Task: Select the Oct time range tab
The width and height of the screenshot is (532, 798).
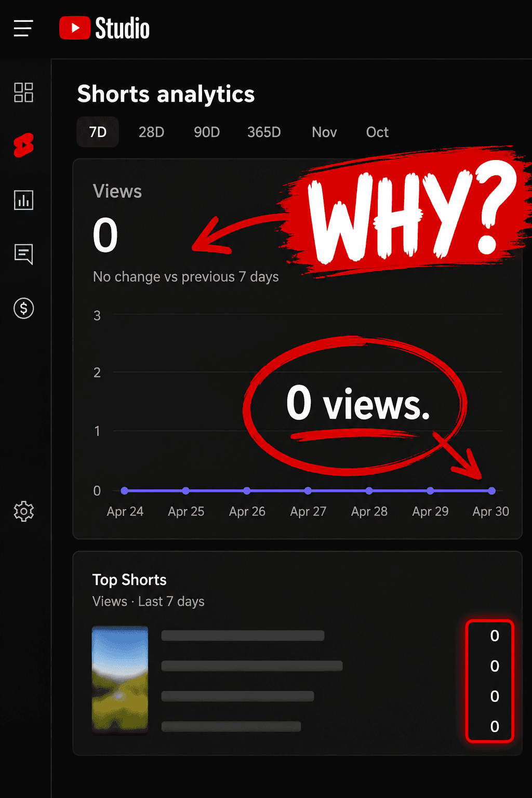Action: 377,132
